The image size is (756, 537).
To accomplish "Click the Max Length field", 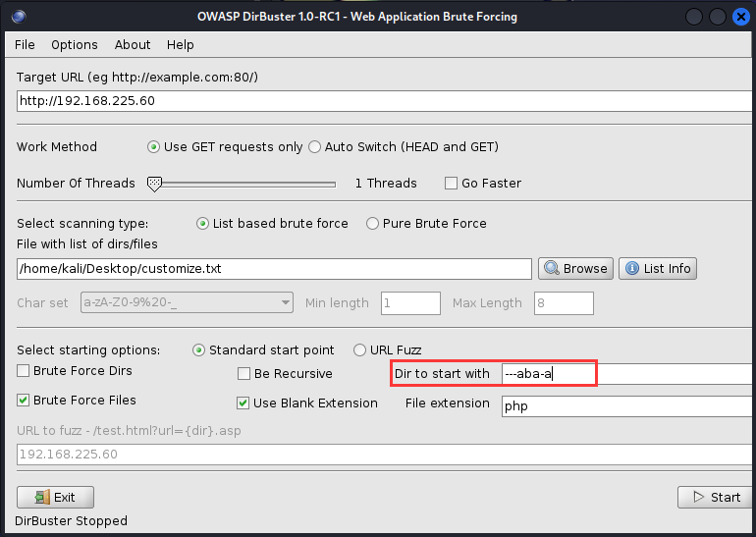I will coord(564,303).
